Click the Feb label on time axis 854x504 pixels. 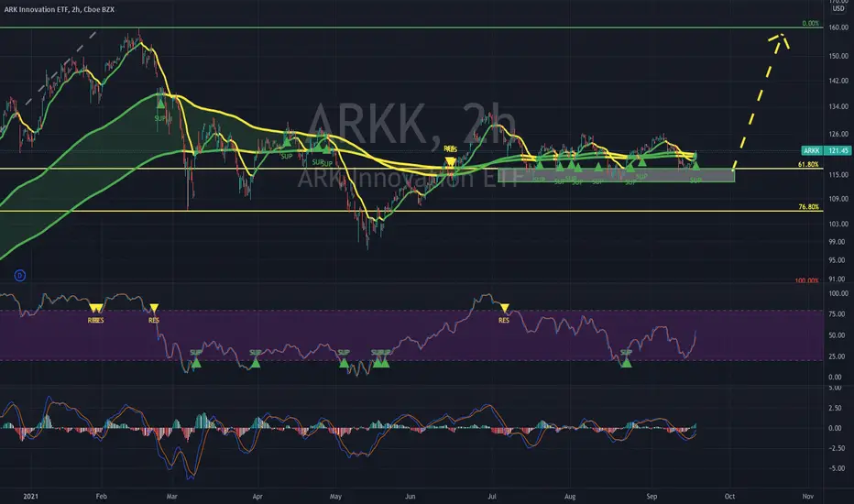[x=102, y=497]
